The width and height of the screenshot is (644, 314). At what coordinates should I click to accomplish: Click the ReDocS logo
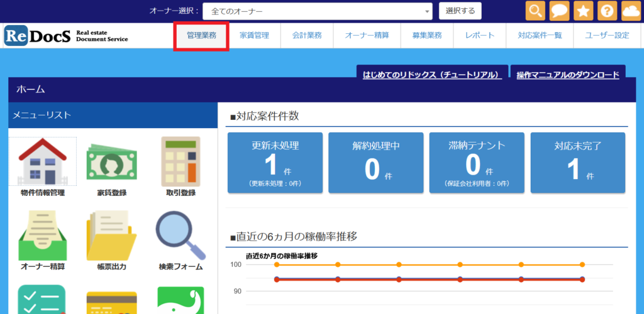click(x=66, y=36)
